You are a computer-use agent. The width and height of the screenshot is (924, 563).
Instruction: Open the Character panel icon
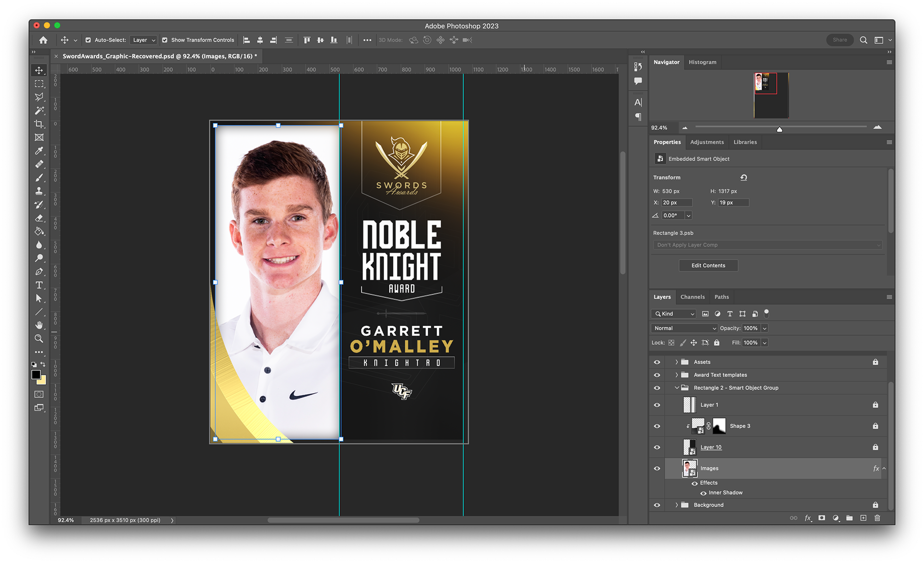tap(638, 102)
